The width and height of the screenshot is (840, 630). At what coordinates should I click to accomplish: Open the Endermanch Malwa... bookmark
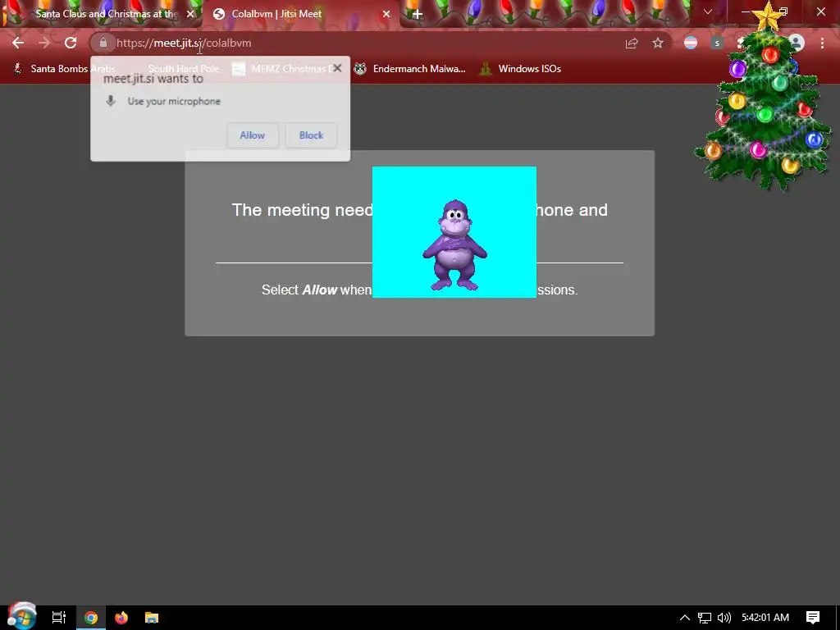point(410,69)
